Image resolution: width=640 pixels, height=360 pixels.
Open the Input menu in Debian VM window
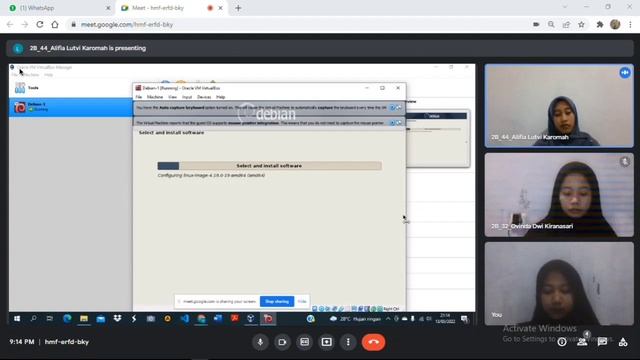tap(187, 97)
